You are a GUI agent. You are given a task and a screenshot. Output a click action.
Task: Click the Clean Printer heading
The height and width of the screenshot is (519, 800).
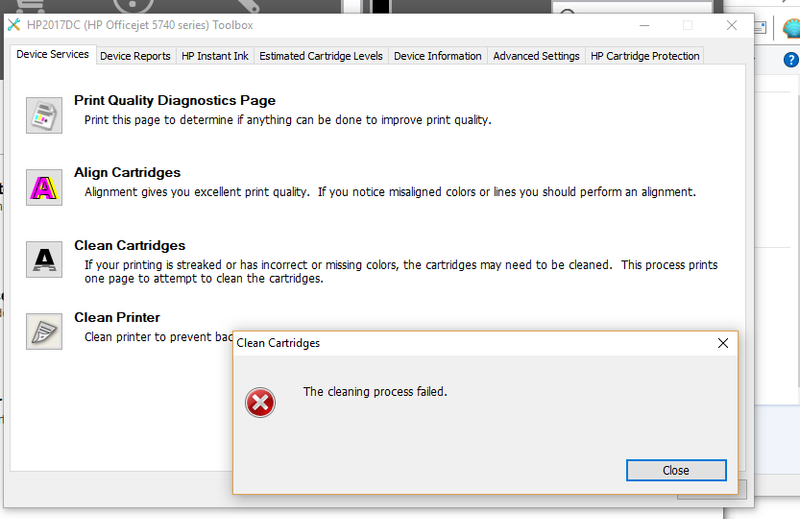(x=117, y=317)
